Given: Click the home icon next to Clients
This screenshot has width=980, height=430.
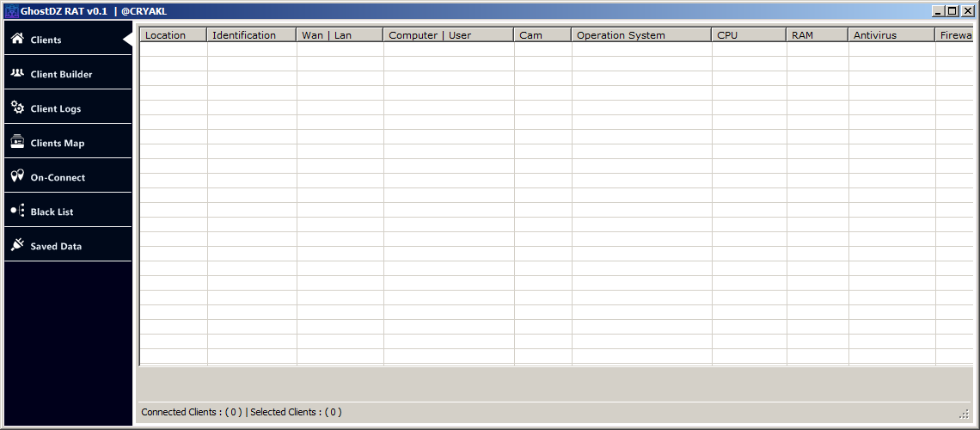Looking at the screenshot, I should click(x=17, y=39).
